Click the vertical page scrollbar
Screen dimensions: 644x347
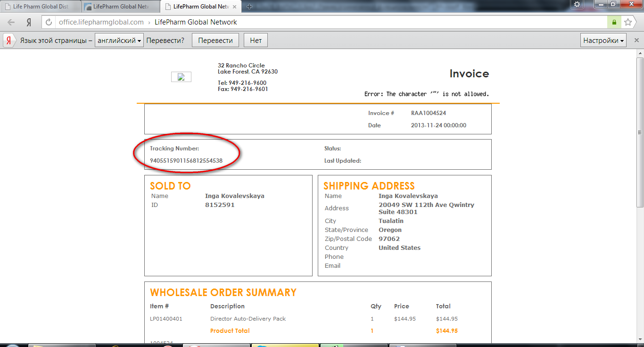click(x=640, y=132)
